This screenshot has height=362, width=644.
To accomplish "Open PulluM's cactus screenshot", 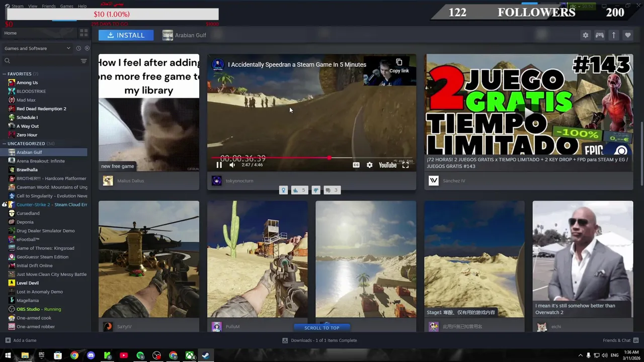I will (x=257, y=259).
